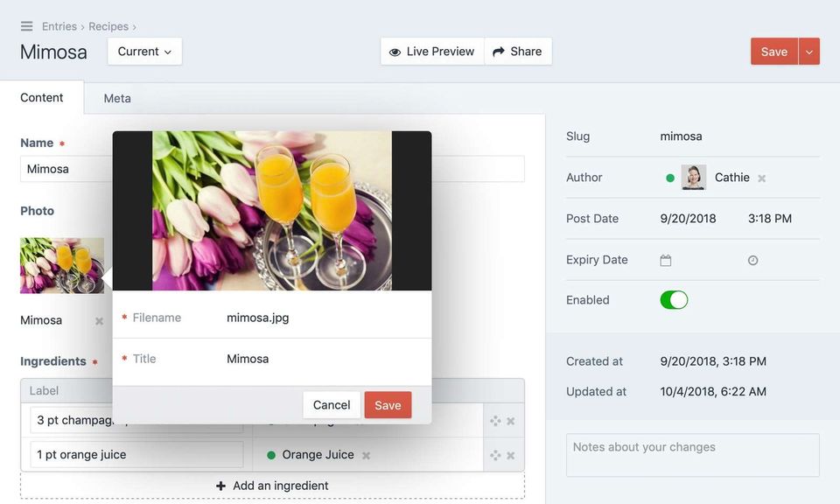The image size is (840, 504).
Task: Switch to the Content tab
Action: pos(42,97)
